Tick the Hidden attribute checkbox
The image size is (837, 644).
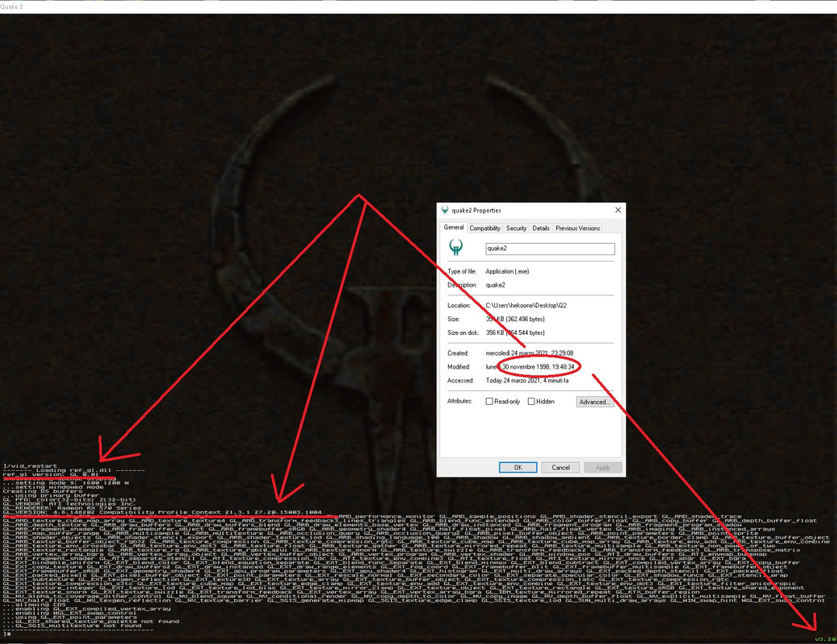(531, 401)
